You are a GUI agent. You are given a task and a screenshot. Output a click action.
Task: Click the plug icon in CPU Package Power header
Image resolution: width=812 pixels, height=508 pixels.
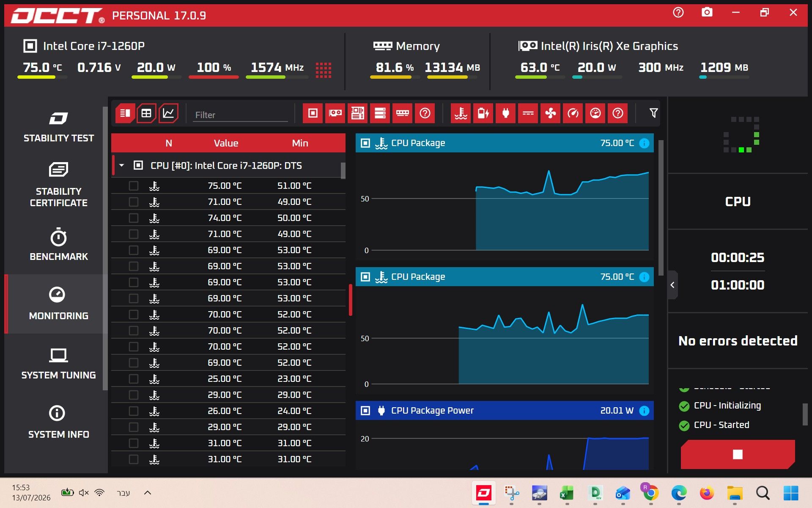pyautogui.click(x=381, y=411)
